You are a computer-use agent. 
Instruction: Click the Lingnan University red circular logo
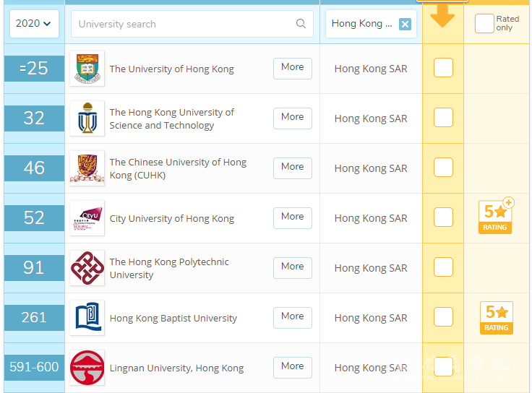coord(87,368)
